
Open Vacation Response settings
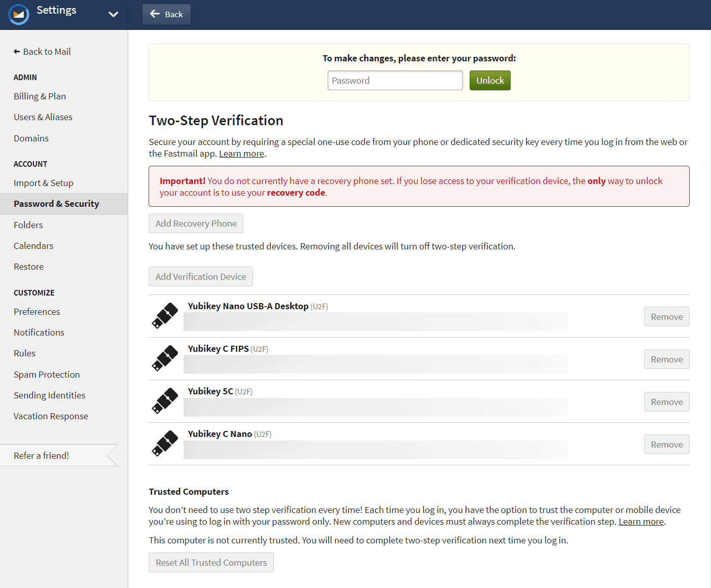click(51, 416)
